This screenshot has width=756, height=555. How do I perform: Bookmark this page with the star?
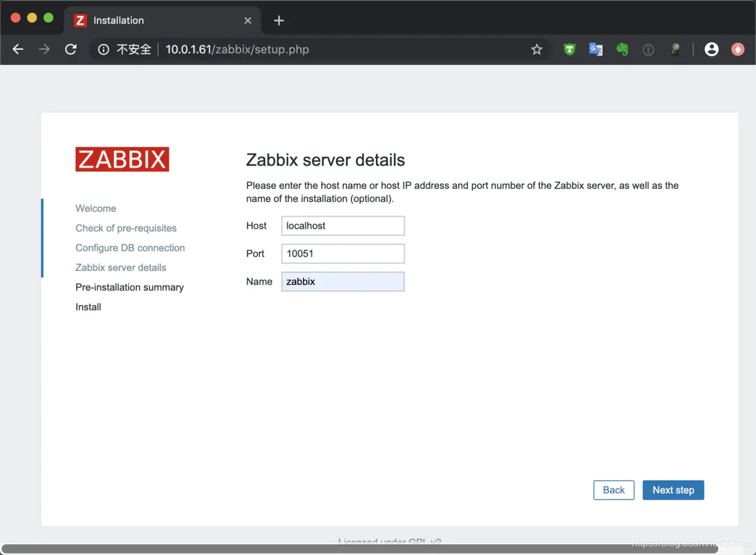pos(537,49)
